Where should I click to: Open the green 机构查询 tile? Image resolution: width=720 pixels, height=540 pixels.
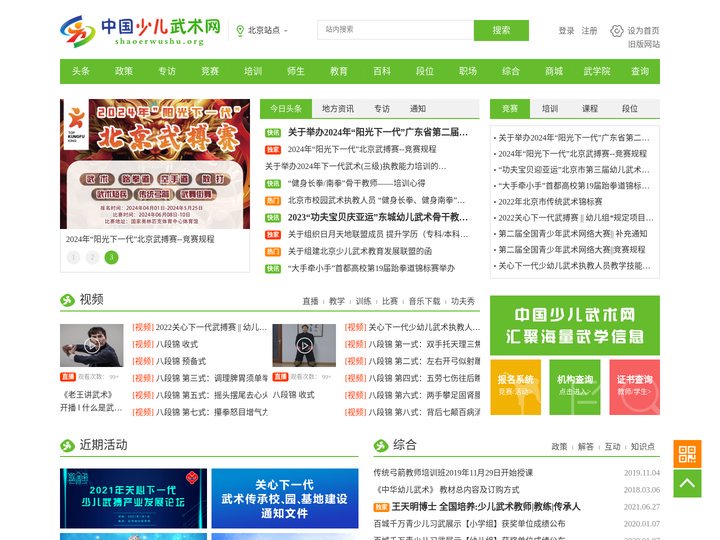(575, 387)
